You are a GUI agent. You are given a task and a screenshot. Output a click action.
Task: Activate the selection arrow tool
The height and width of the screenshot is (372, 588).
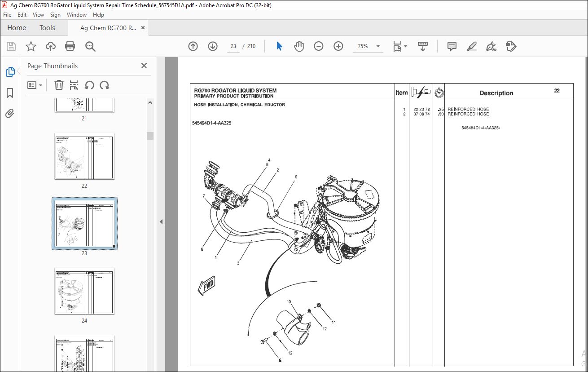click(x=279, y=46)
